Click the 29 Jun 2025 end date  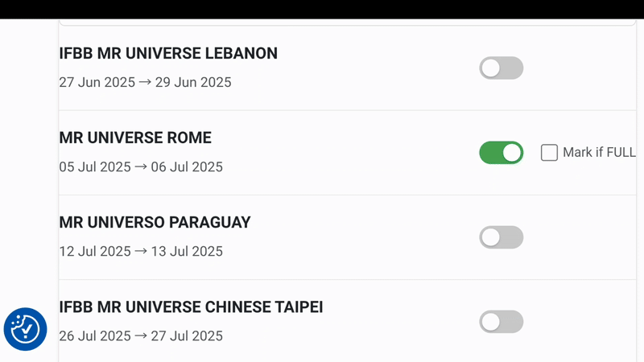[194, 83]
